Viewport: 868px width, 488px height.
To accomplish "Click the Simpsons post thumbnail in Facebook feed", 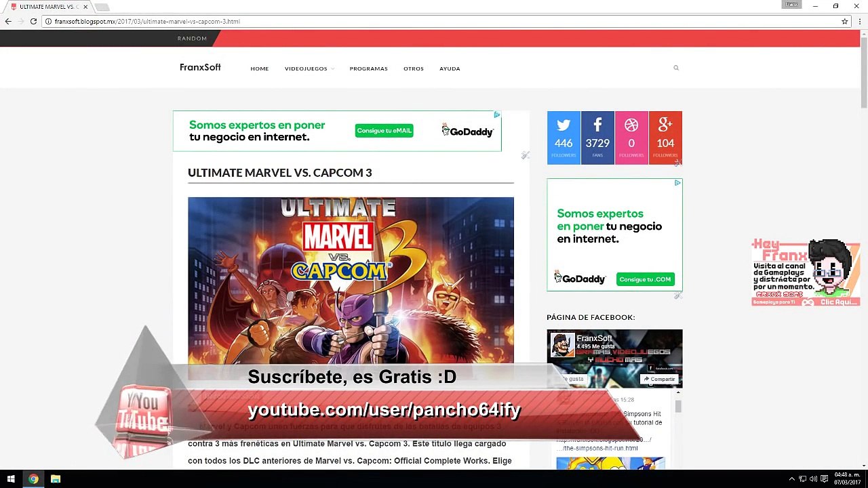I will (x=610, y=464).
